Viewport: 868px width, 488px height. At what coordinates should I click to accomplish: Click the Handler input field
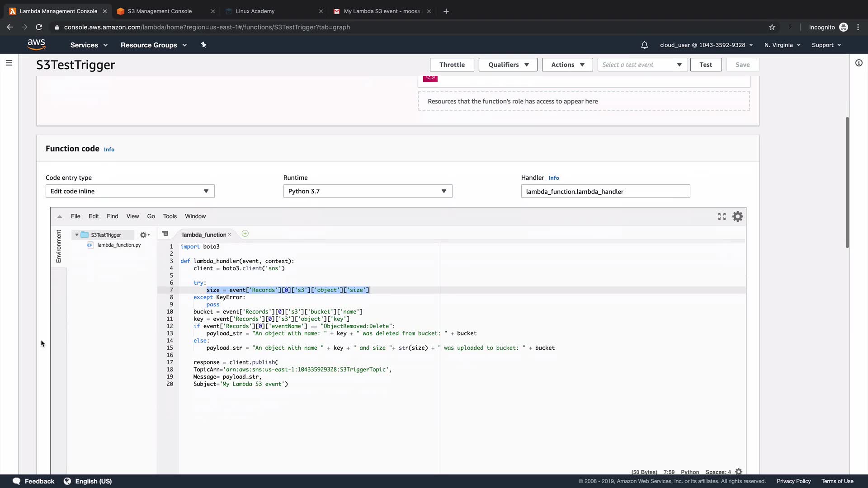pyautogui.click(x=605, y=192)
